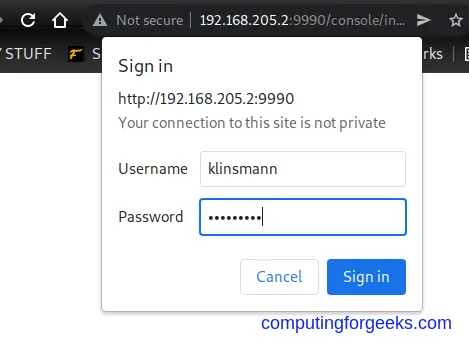Click inside the Password field

pos(303,217)
